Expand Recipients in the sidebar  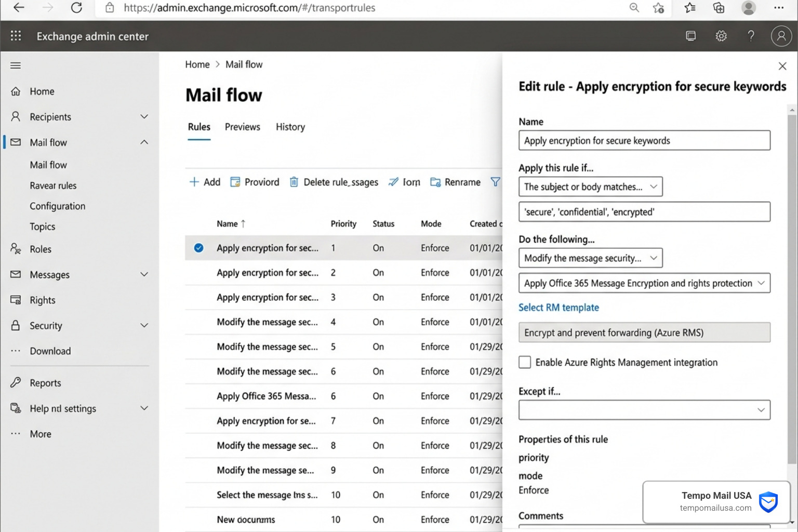pyautogui.click(x=144, y=116)
